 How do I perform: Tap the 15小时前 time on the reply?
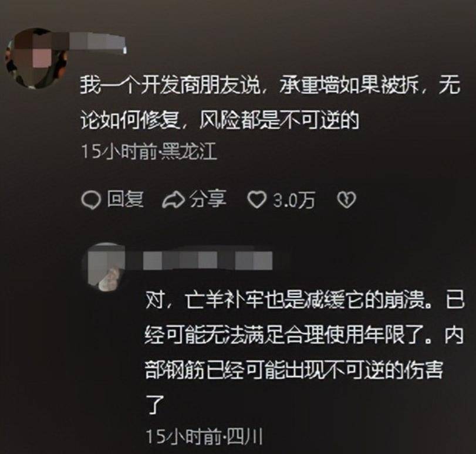184,436
